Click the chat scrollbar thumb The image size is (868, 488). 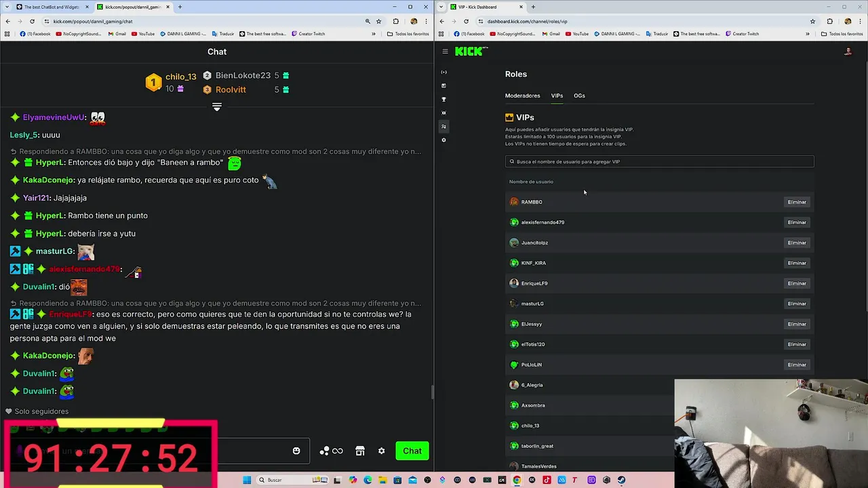coord(432,392)
